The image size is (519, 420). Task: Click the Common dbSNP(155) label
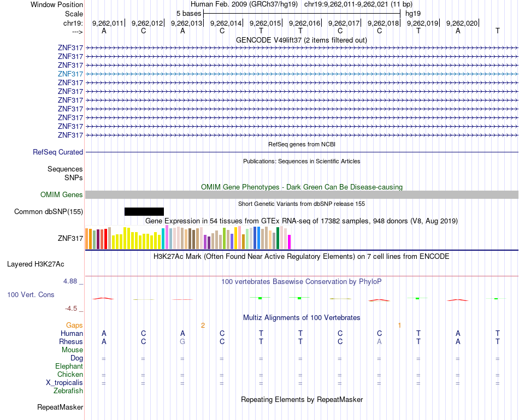(49, 211)
